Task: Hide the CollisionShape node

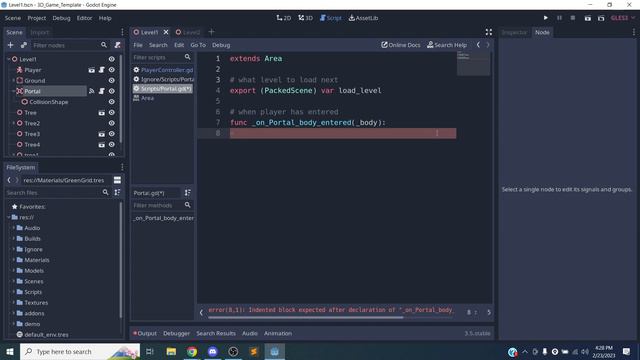Action: pyautogui.click(x=111, y=102)
